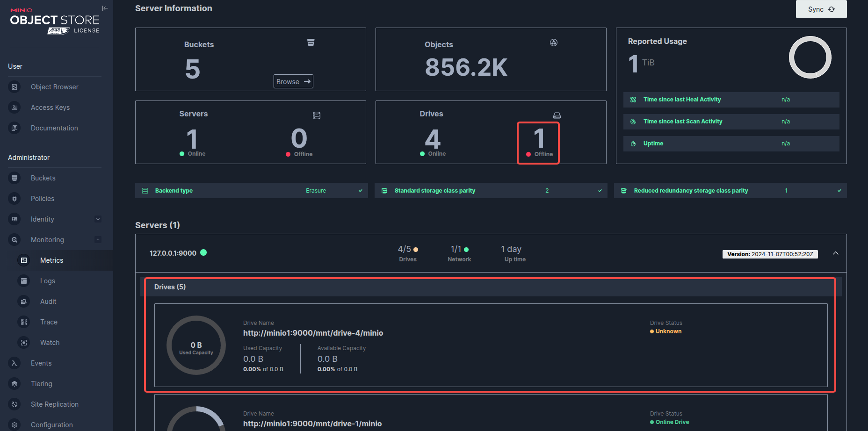Click Backend type Erasure row
The image size is (868, 431).
pyautogui.click(x=252, y=191)
